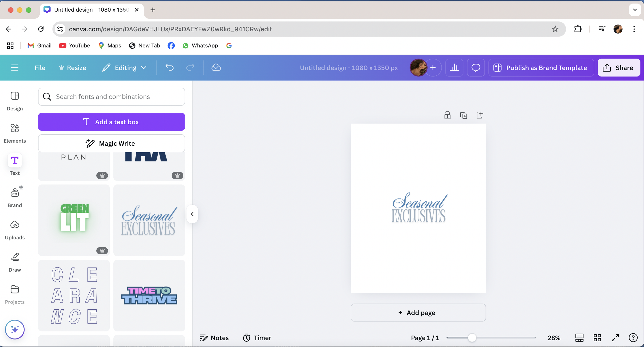Switch to the Elements tab
Screen dimensions: 644x347
click(x=15, y=133)
